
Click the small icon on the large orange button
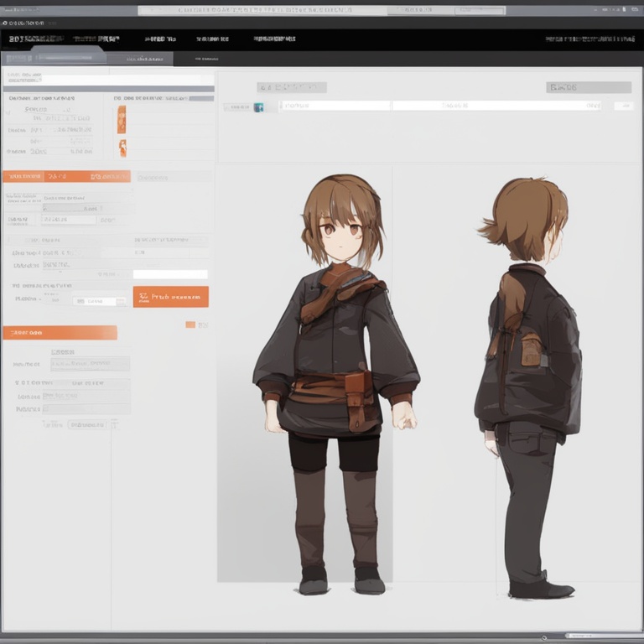(143, 297)
